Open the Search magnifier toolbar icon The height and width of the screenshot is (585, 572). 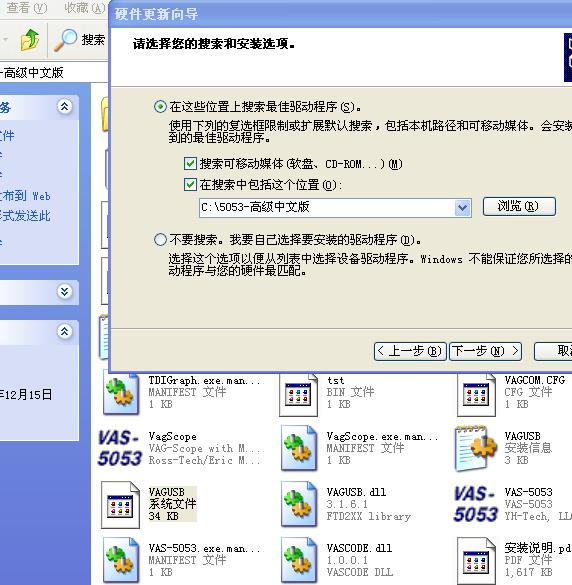point(65,40)
